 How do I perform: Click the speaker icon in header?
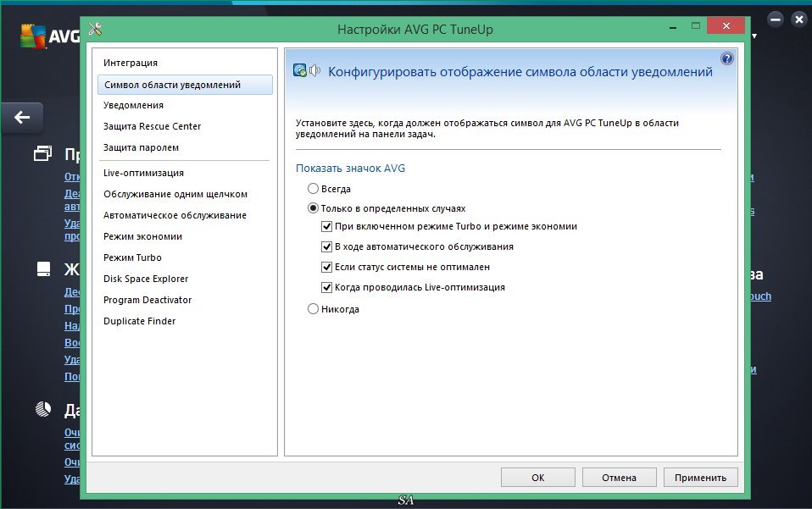[x=314, y=70]
